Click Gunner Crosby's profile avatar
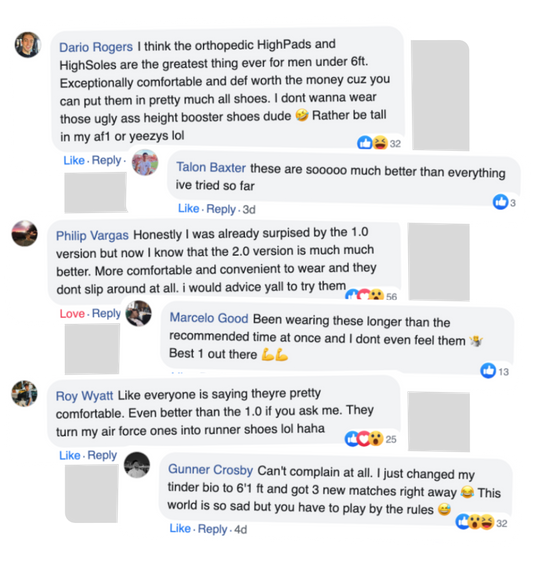535x563 pixels. (x=137, y=465)
